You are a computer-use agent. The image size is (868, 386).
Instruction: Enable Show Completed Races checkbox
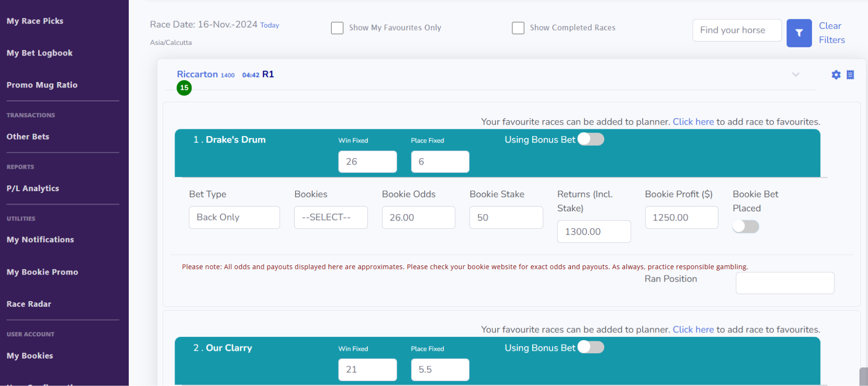pos(518,28)
